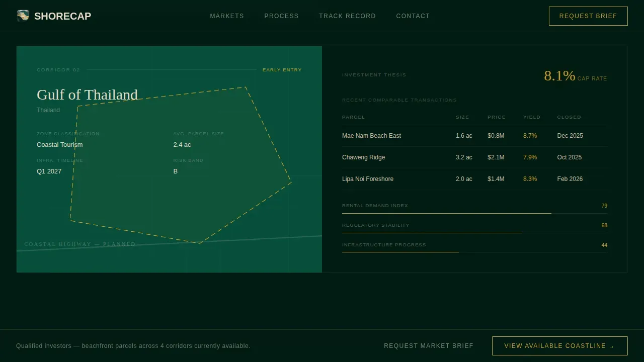Image resolution: width=644 pixels, height=362 pixels.
Task: Click the $1.4M price cell
Action: coord(496,179)
